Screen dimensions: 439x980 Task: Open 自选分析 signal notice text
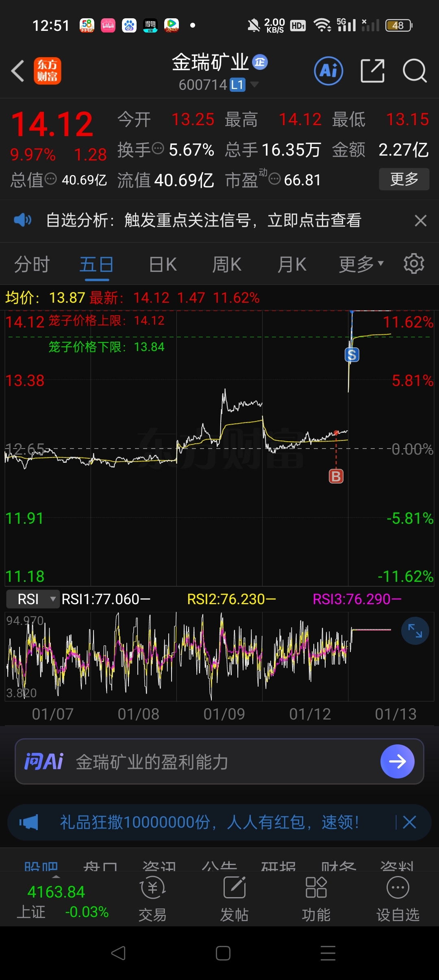coord(203,220)
